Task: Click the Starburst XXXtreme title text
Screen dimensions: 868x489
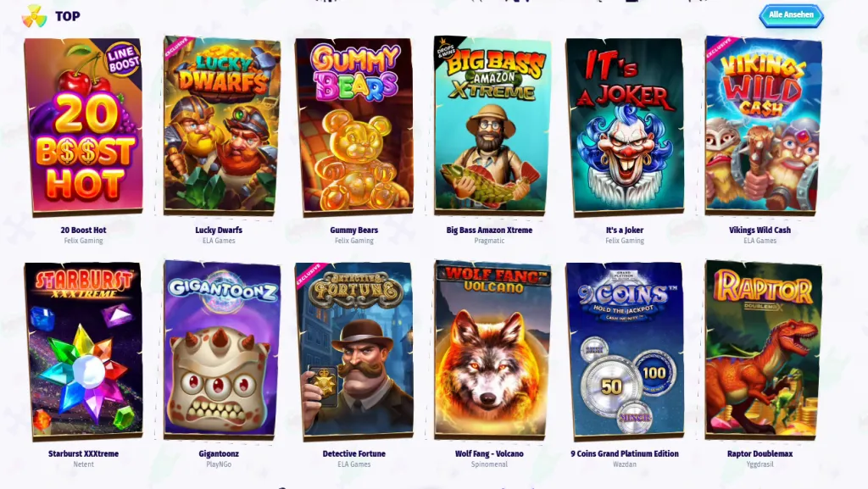Action: click(x=84, y=453)
